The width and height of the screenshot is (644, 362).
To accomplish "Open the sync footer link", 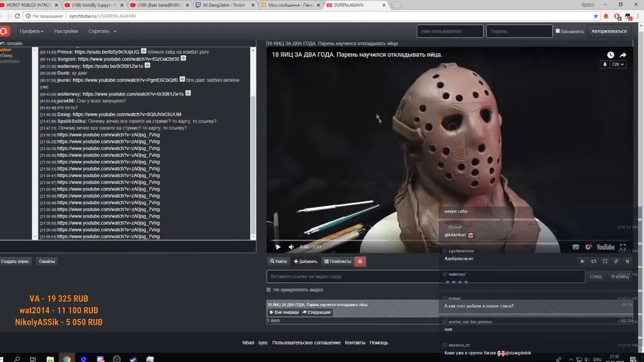I will click(263, 343).
